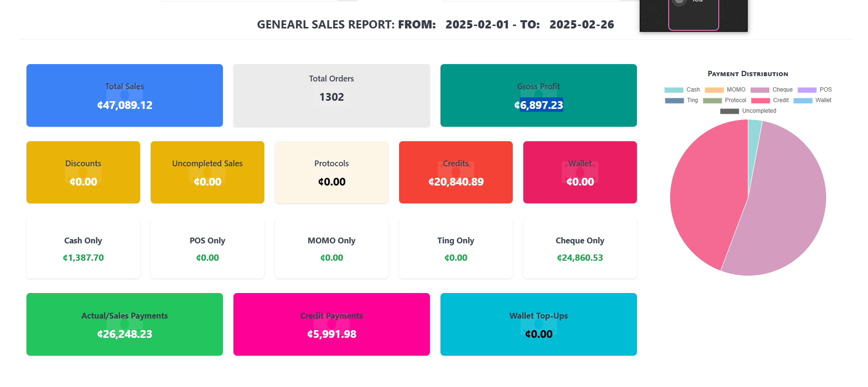Toggle POS in Payment Distribution legend
868x387 pixels.
[815, 90]
